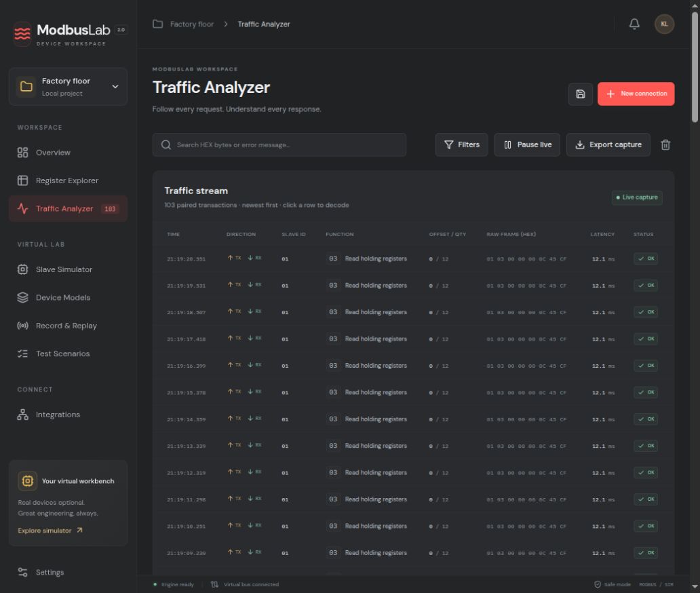Open Device Models
The width and height of the screenshot is (700, 593).
click(x=69, y=297)
